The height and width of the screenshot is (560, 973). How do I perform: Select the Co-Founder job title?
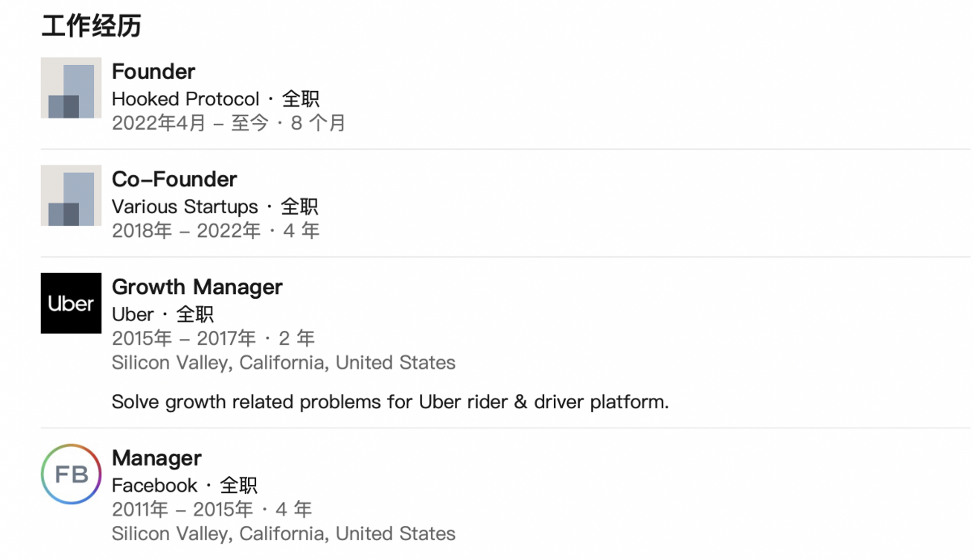pyautogui.click(x=174, y=179)
